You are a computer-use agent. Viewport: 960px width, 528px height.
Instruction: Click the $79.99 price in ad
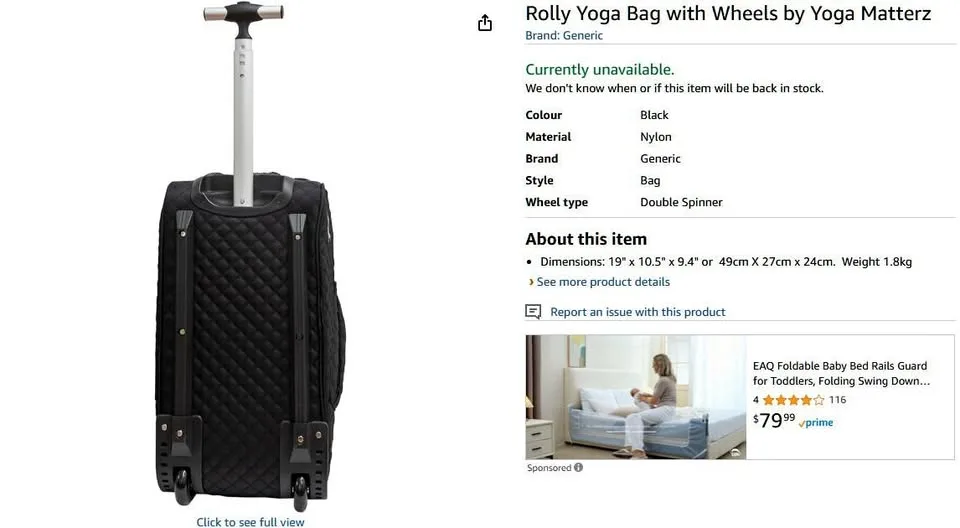(x=774, y=420)
